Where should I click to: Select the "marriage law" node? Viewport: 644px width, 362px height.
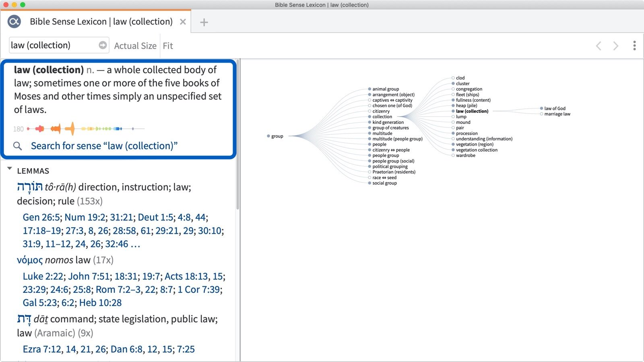[x=555, y=114]
